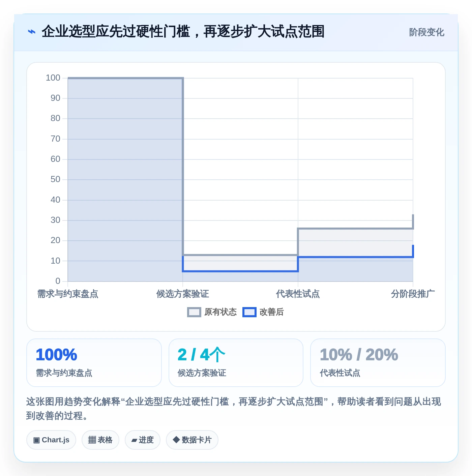This screenshot has height=476, width=472.
Task: Toggle the 原有状态 legend swatch
Action: 194,312
